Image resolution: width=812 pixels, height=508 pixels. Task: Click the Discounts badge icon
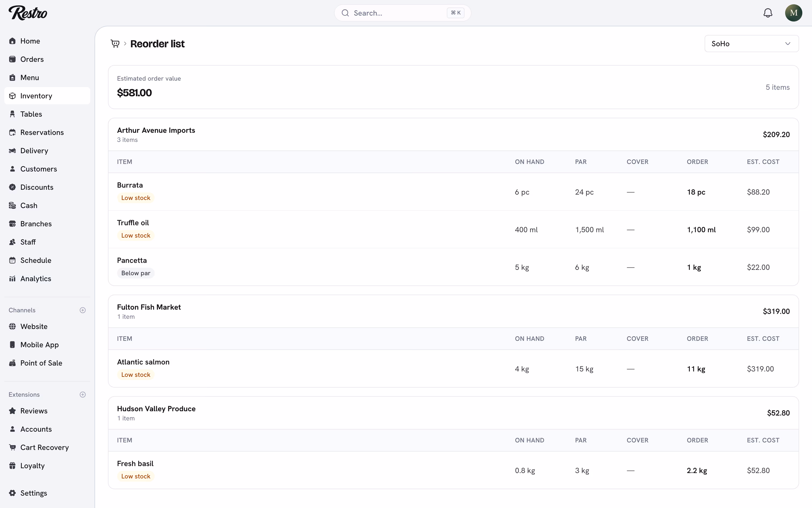tap(12, 187)
